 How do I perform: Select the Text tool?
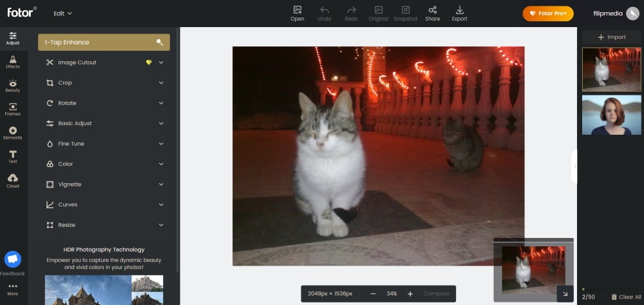click(x=13, y=157)
